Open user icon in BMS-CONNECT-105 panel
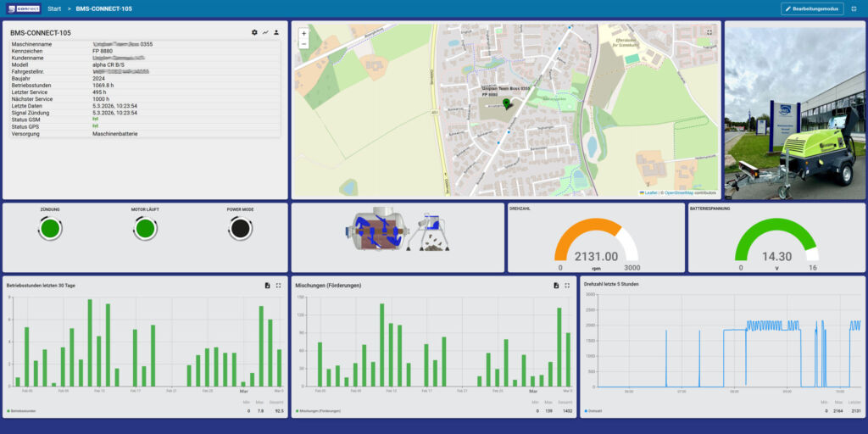The image size is (868, 434). coord(276,33)
